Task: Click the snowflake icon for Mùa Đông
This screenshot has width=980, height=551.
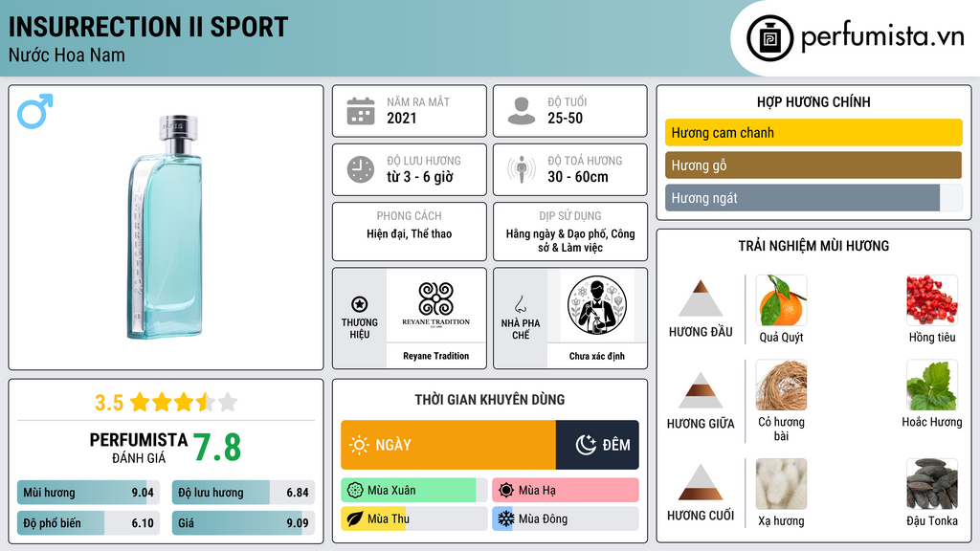Action: (x=506, y=518)
